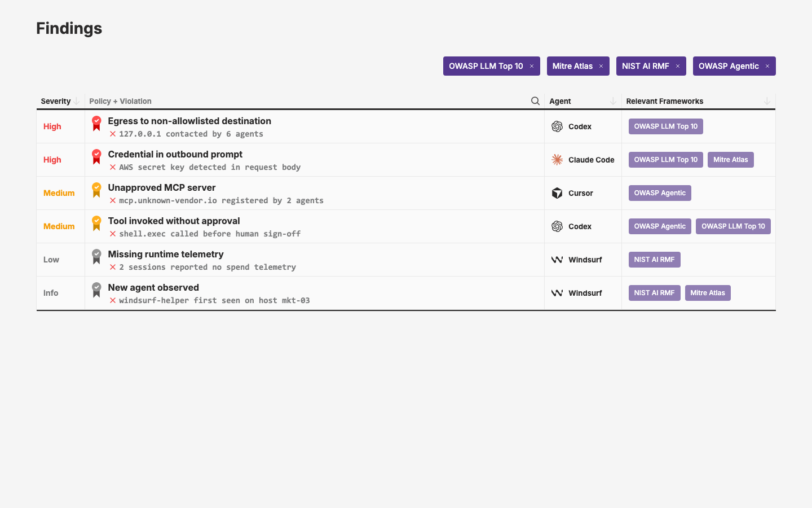Click red X beside mcp.unknown-vendor.io violation

113,201
